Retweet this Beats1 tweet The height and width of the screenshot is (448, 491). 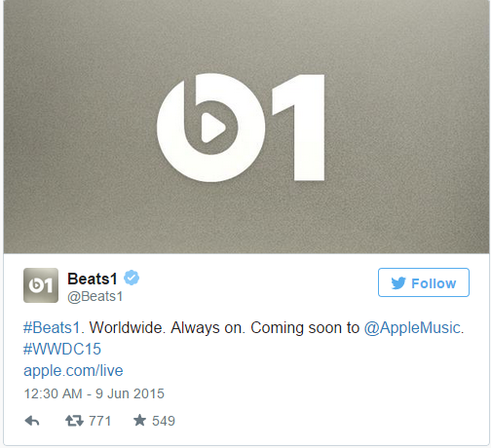click(74, 421)
